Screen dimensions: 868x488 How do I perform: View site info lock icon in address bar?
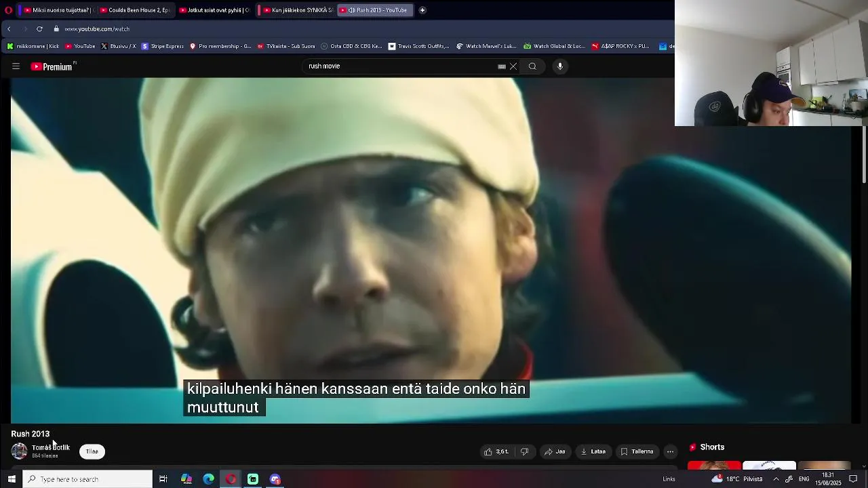tap(57, 29)
